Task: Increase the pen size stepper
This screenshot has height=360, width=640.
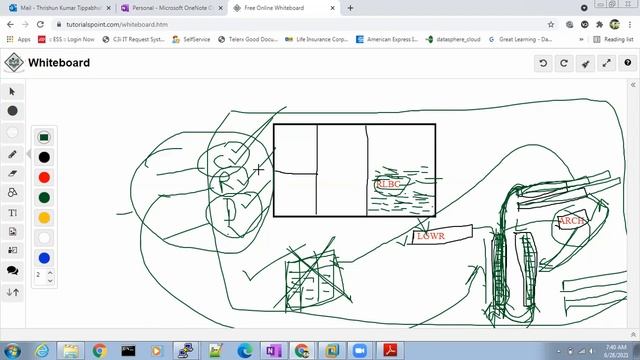Action: pos(50,272)
